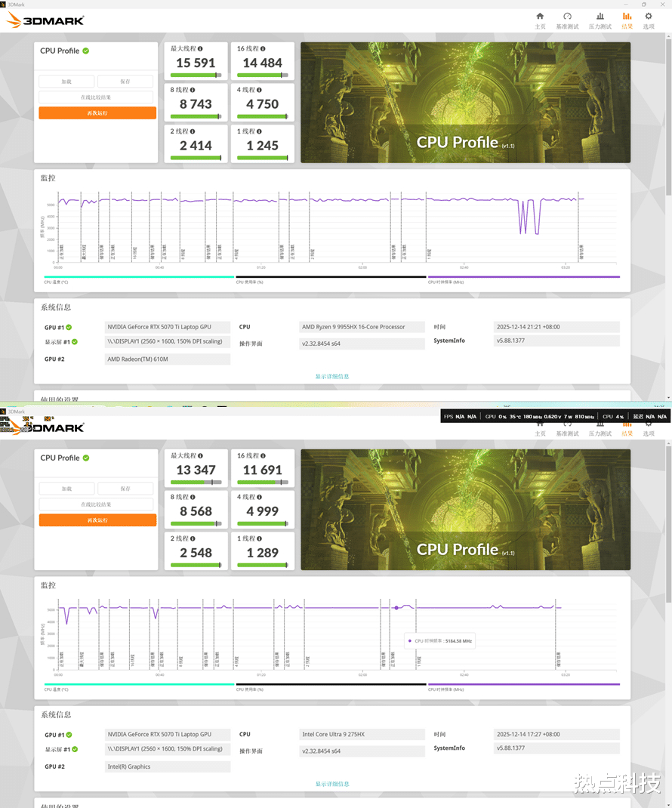Click the gear icon for 选项 in AMD window
The height and width of the screenshot is (808, 672).
pos(649,16)
